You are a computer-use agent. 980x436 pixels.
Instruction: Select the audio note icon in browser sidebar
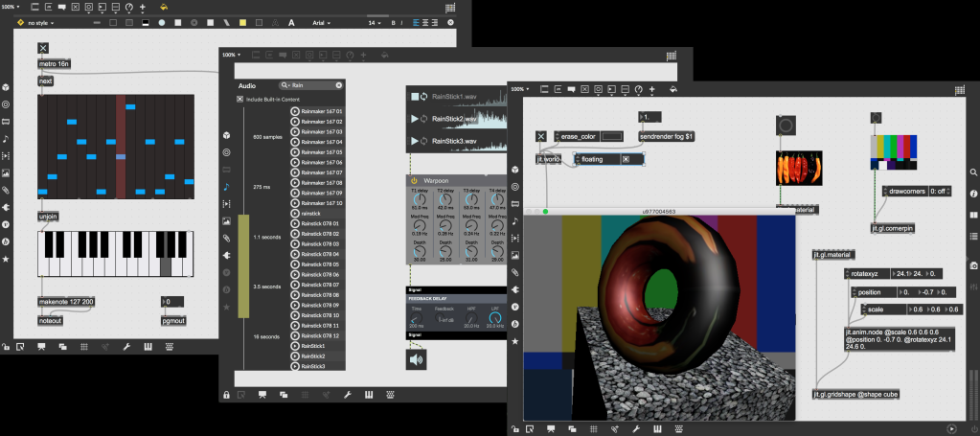pos(227,187)
